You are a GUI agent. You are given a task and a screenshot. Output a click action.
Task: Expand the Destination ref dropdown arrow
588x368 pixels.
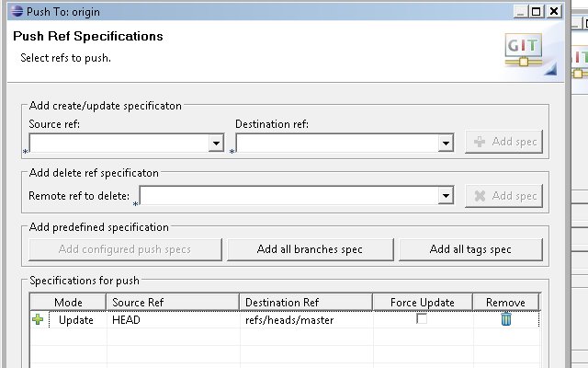pyautogui.click(x=446, y=144)
